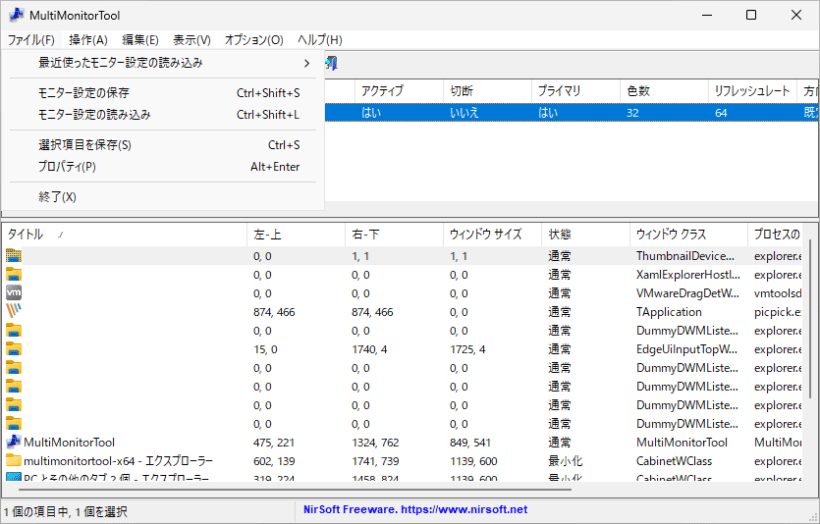The width and height of the screenshot is (820, 524).
Task: Sort window list by 右-下 column
Action: (394, 234)
